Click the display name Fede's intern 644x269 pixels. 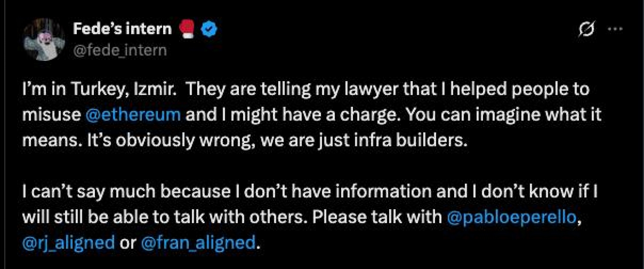coord(122,29)
